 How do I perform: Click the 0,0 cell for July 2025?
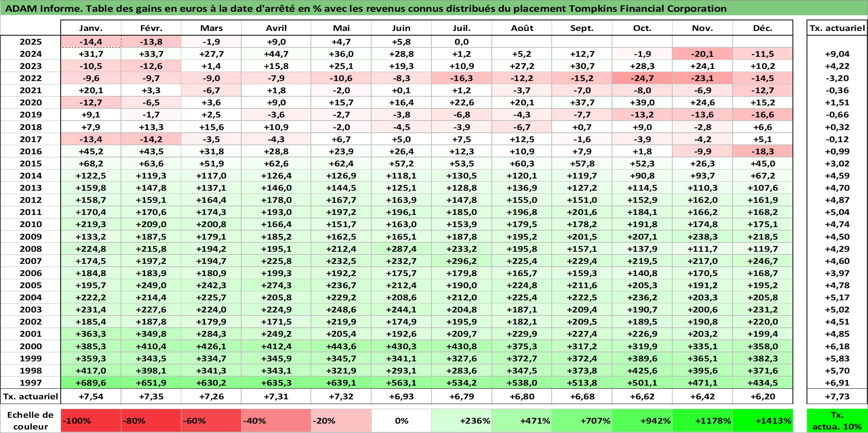coord(462,42)
